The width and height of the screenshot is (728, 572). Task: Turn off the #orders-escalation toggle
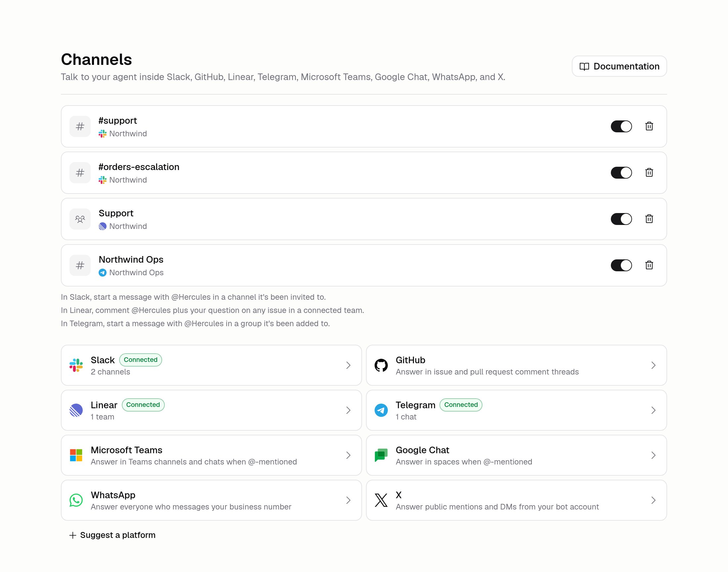pos(621,172)
